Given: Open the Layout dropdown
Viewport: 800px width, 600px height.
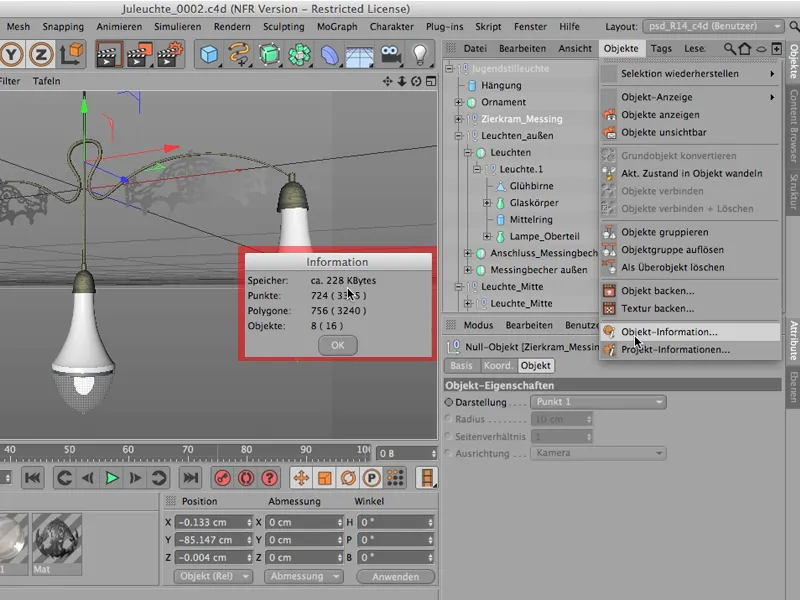Looking at the screenshot, I should click(x=713, y=26).
